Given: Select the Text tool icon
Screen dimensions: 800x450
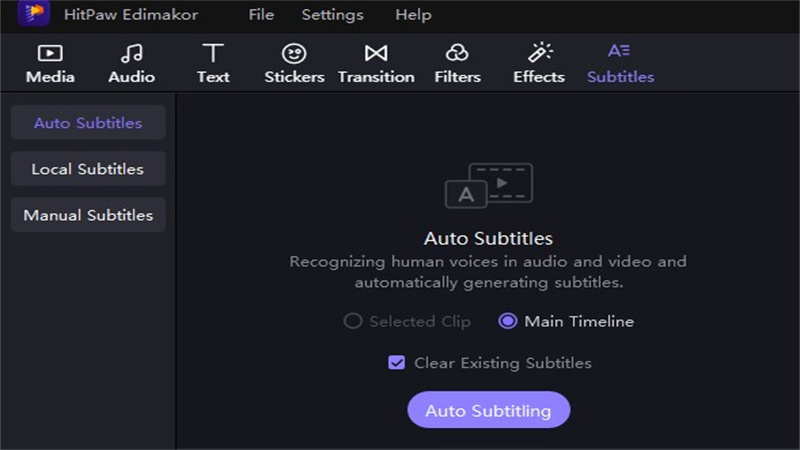Looking at the screenshot, I should pyautogui.click(x=212, y=54).
